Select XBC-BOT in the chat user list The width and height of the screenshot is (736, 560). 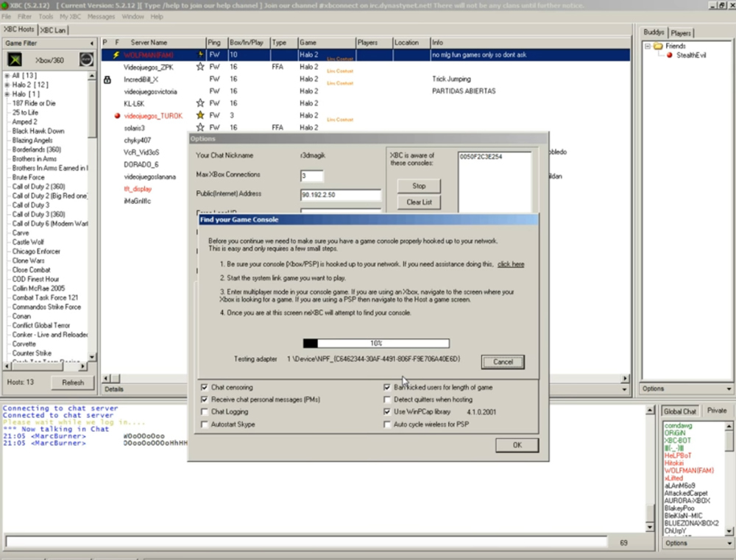pyautogui.click(x=677, y=440)
